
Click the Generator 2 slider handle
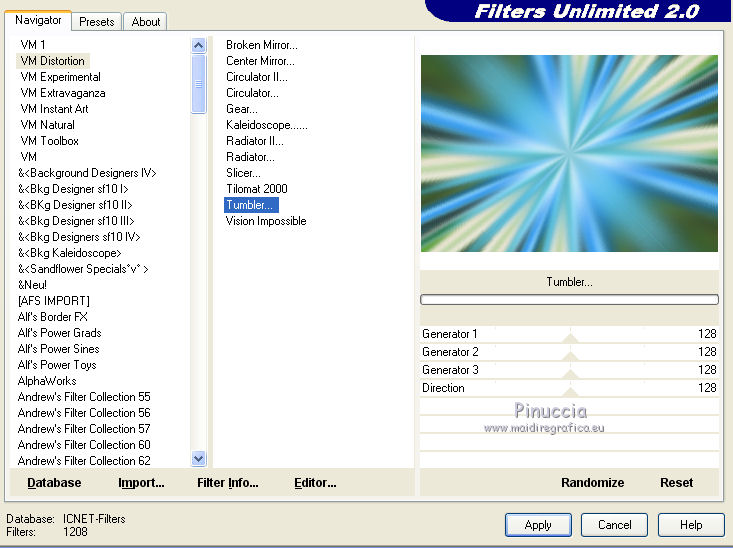click(x=570, y=355)
